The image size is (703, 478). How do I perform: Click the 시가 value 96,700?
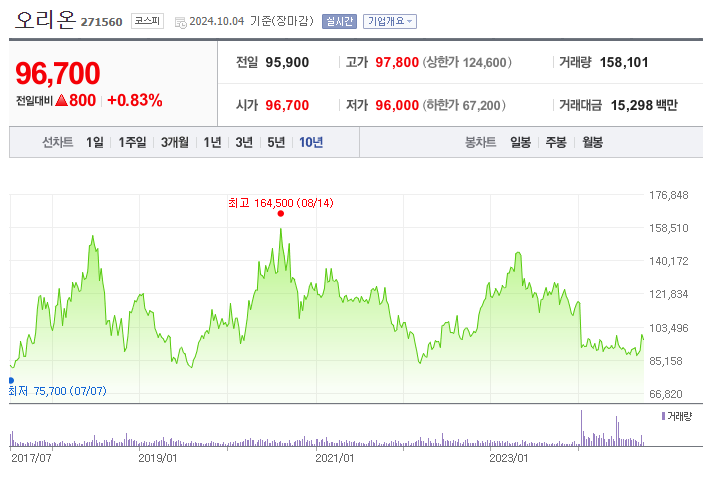pyautogui.click(x=287, y=105)
